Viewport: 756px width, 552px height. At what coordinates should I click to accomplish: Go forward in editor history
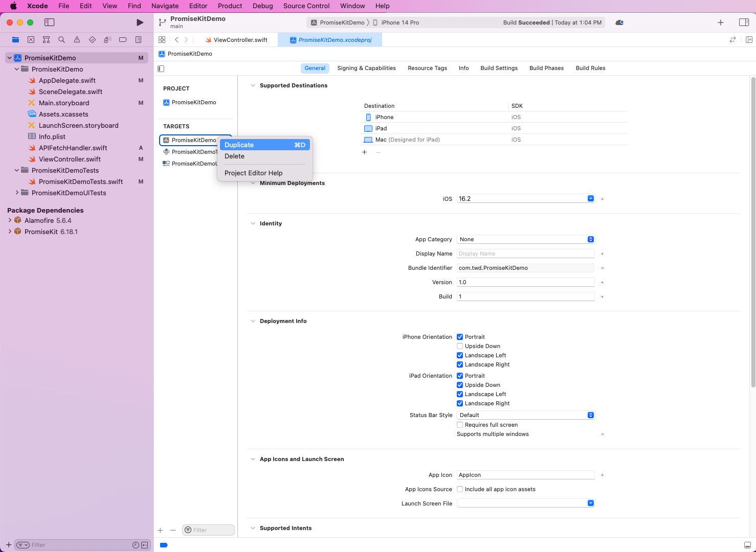186,40
